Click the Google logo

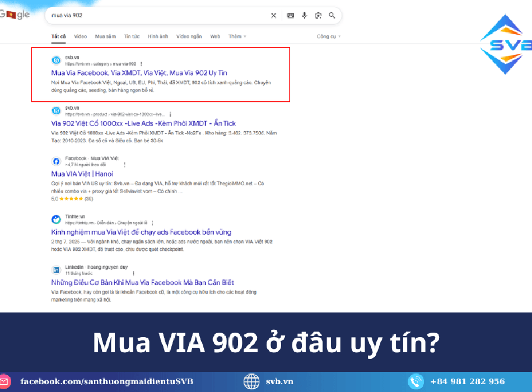click(15, 15)
